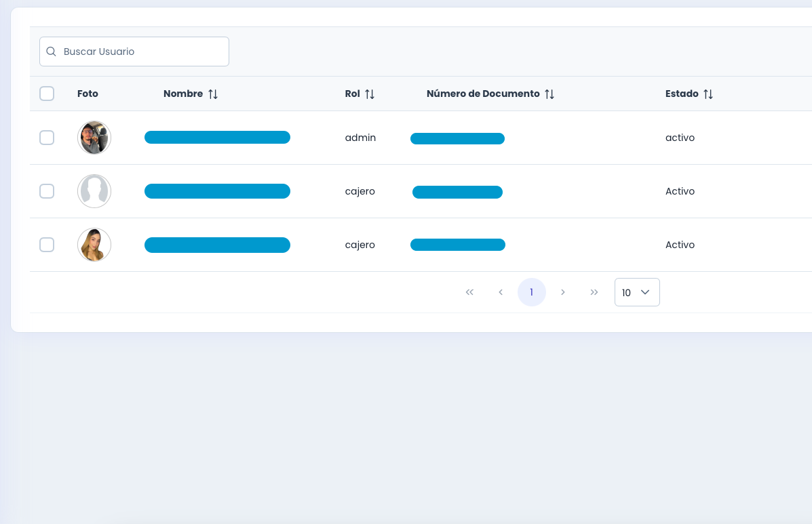Click the search magnifier icon
Viewport: 812px width, 524px height.
point(51,52)
